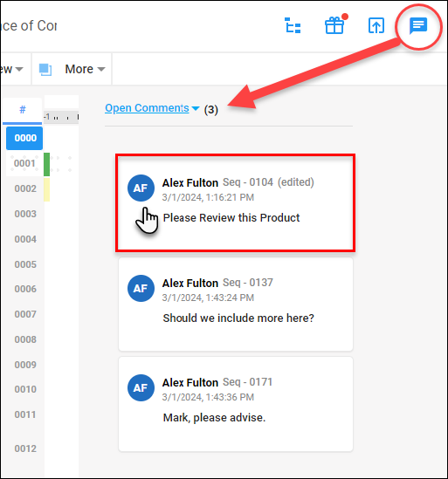Screen dimensions: 448x479
Task: Select sequence number 0002
Action: tap(25, 188)
